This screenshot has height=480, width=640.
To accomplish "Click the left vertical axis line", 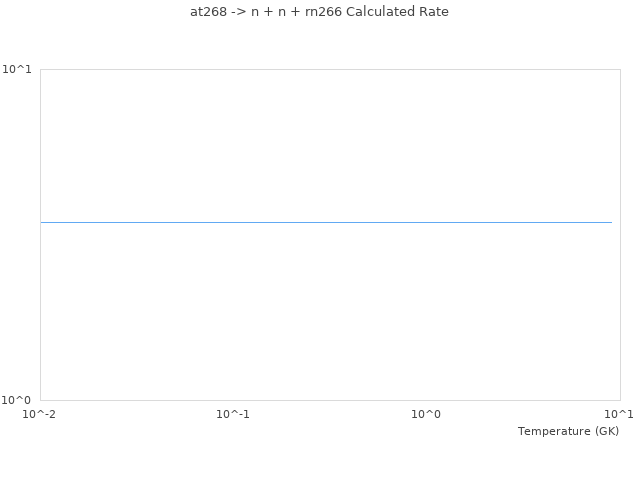I will coord(40,300).
